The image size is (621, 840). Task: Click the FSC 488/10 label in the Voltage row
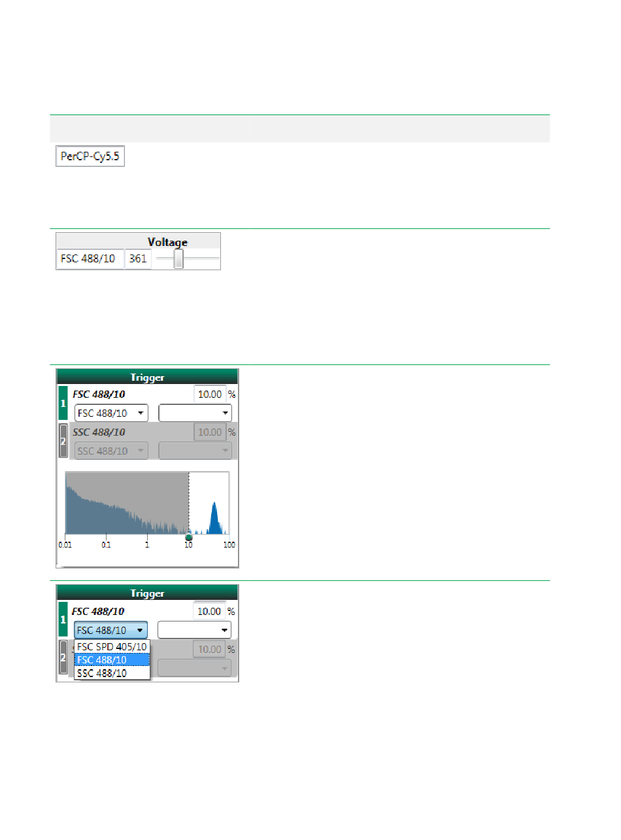pyautogui.click(x=90, y=259)
